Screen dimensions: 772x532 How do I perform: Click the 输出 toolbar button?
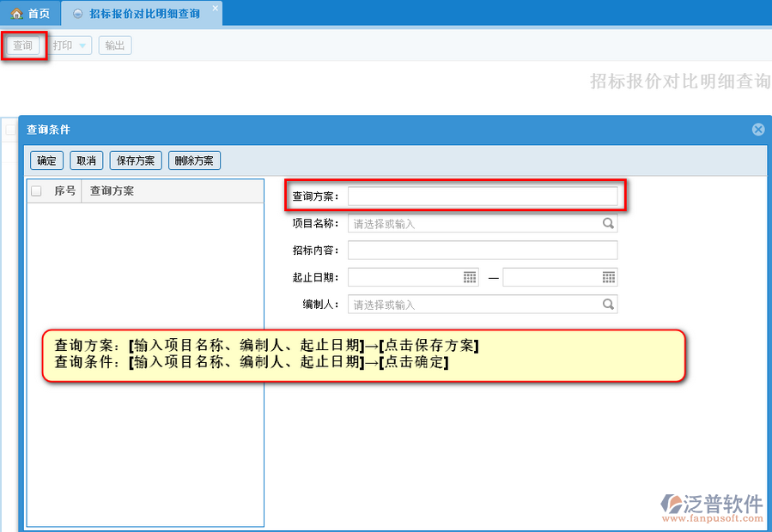tap(114, 45)
